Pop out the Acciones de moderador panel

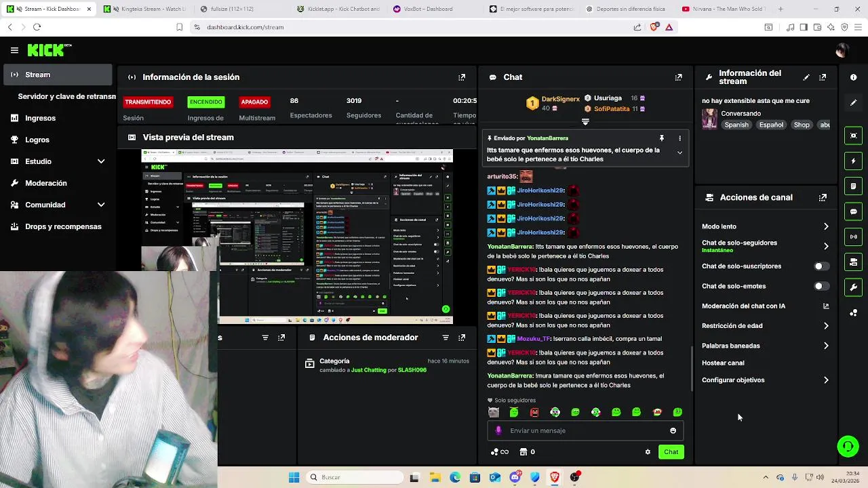coord(462,338)
